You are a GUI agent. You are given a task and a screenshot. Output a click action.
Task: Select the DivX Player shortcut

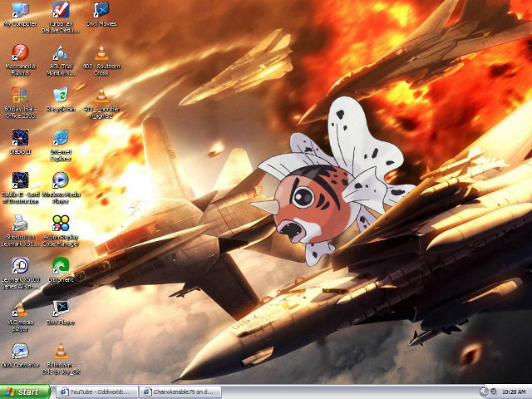61,313
